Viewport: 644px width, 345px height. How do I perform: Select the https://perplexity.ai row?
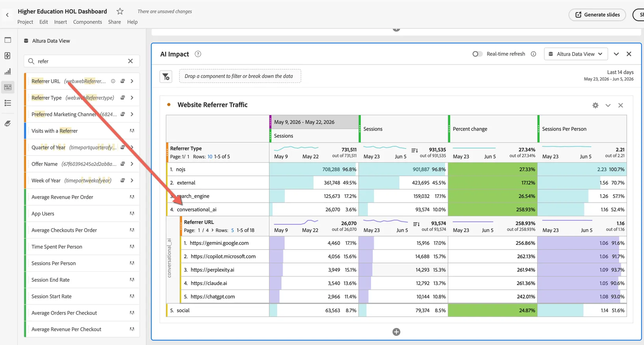403,270
